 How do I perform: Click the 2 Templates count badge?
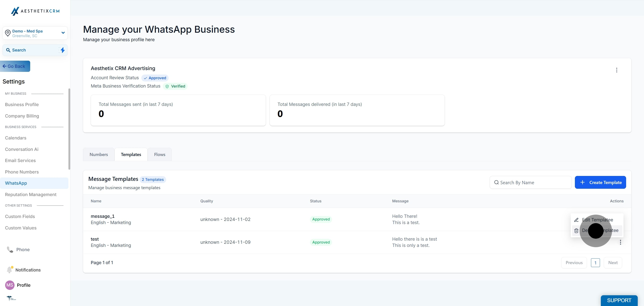pos(153,180)
